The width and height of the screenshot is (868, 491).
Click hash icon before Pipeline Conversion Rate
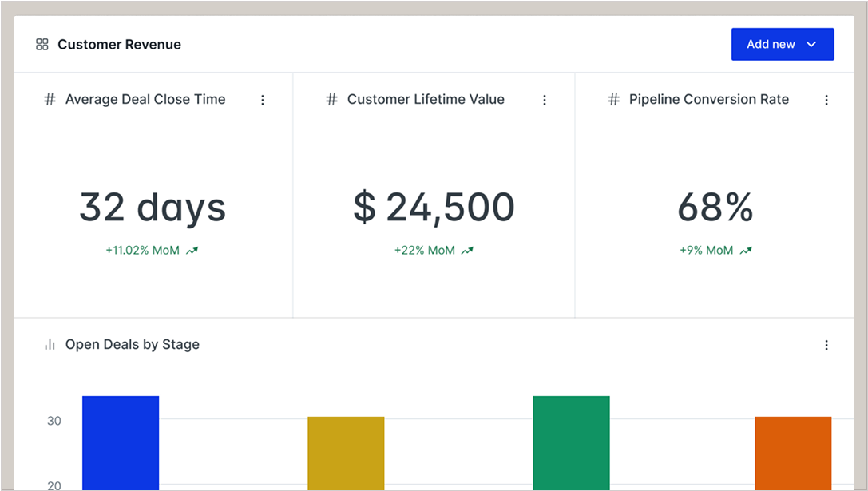[613, 100]
